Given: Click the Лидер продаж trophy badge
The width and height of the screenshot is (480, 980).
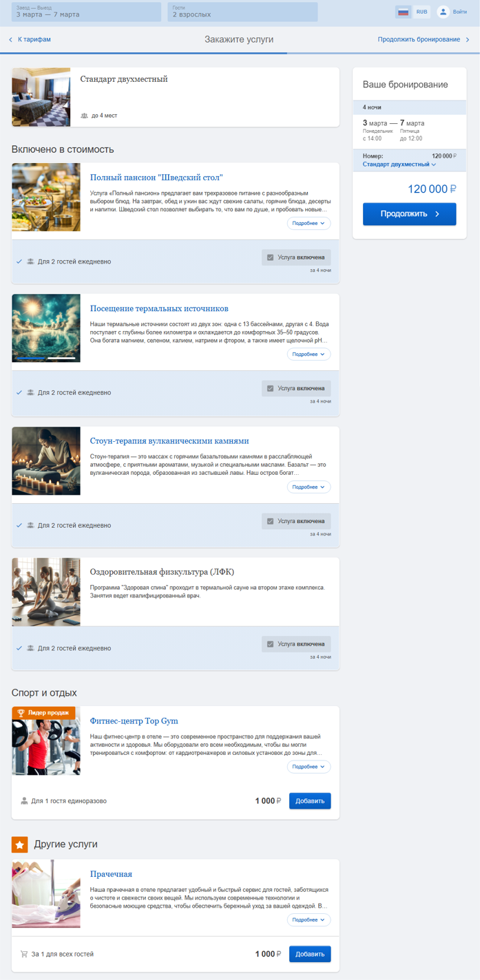Looking at the screenshot, I should 43,713.
